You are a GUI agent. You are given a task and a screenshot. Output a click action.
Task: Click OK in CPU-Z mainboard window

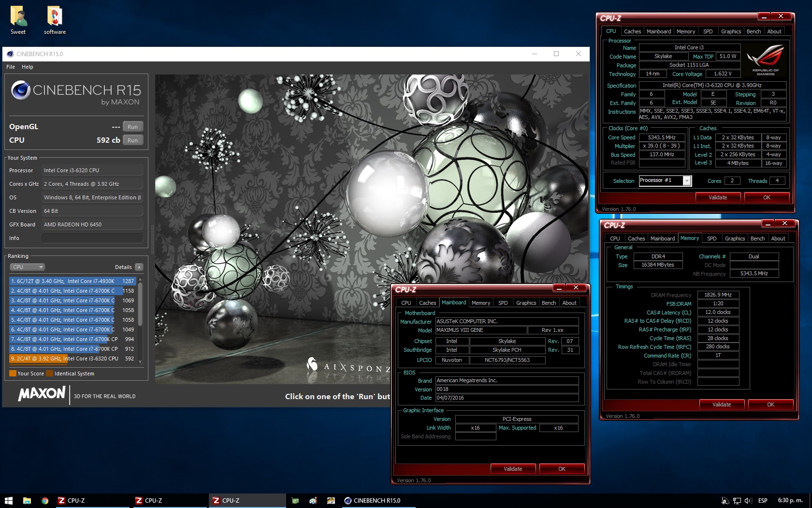pos(562,469)
